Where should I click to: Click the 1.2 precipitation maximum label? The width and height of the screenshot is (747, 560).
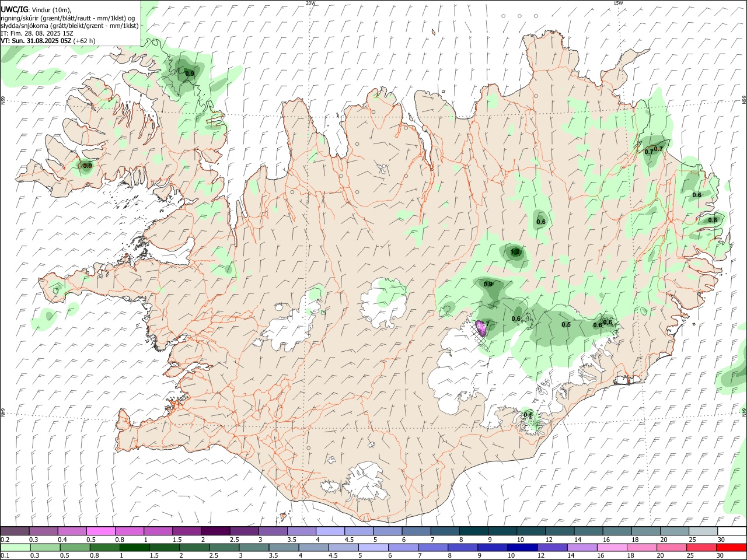(x=515, y=252)
